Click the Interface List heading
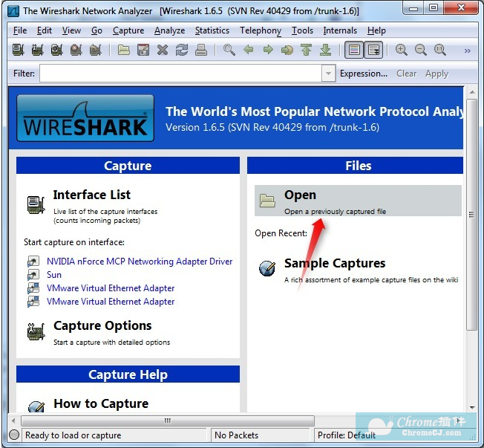484x448 pixels. pyautogui.click(x=91, y=195)
